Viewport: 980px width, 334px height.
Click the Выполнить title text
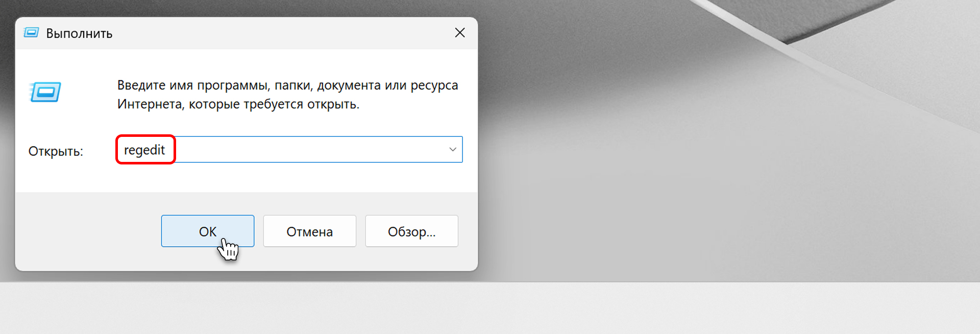(x=79, y=34)
